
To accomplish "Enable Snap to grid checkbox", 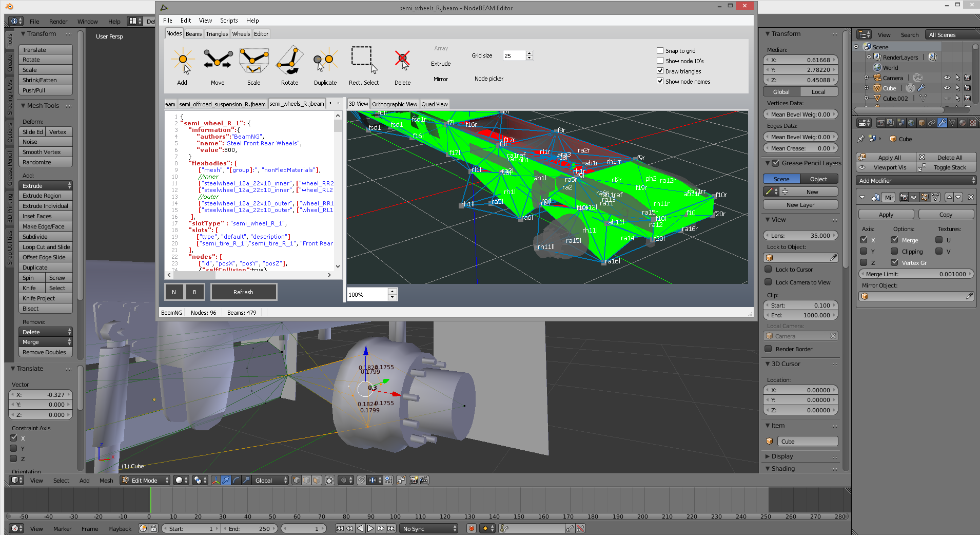I will coord(660,51).
